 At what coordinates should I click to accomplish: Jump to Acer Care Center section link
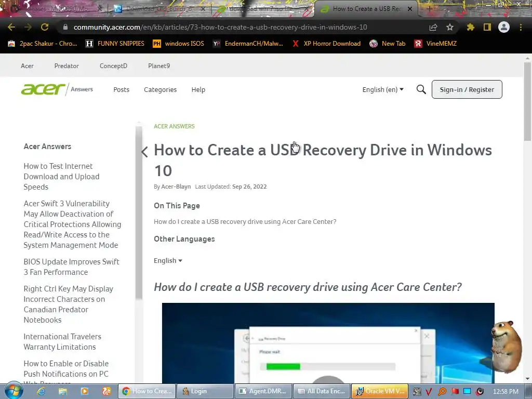pyautogui.click(x=245, y=221)
